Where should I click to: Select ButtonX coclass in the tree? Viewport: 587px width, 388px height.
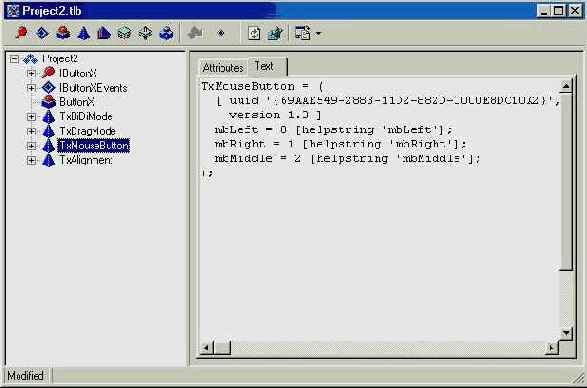[77, 102]
